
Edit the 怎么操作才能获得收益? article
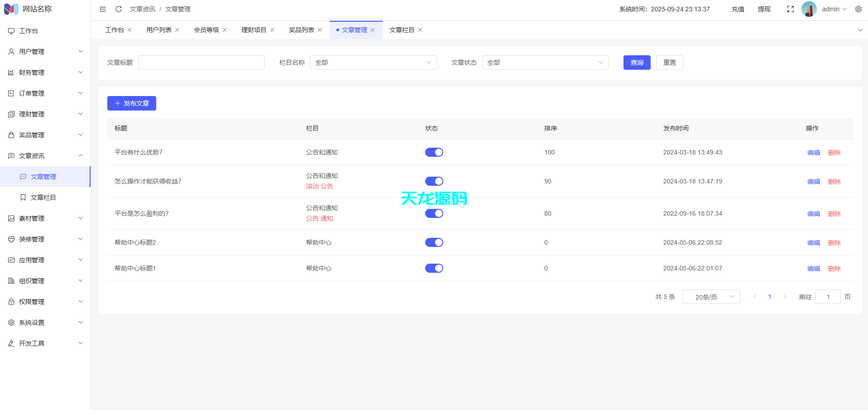click(813, 181)
